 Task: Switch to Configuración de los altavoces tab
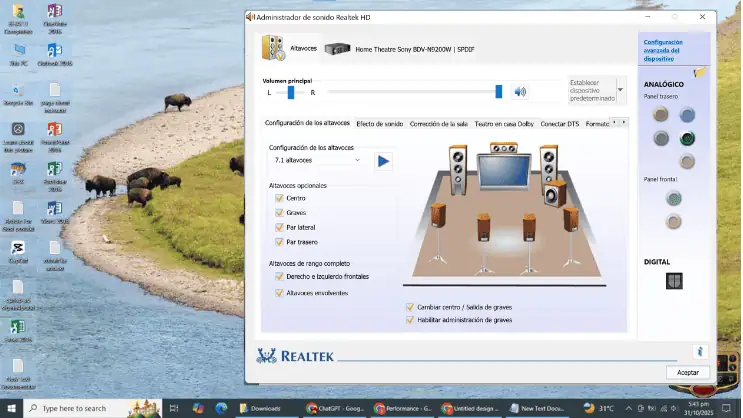307,123
